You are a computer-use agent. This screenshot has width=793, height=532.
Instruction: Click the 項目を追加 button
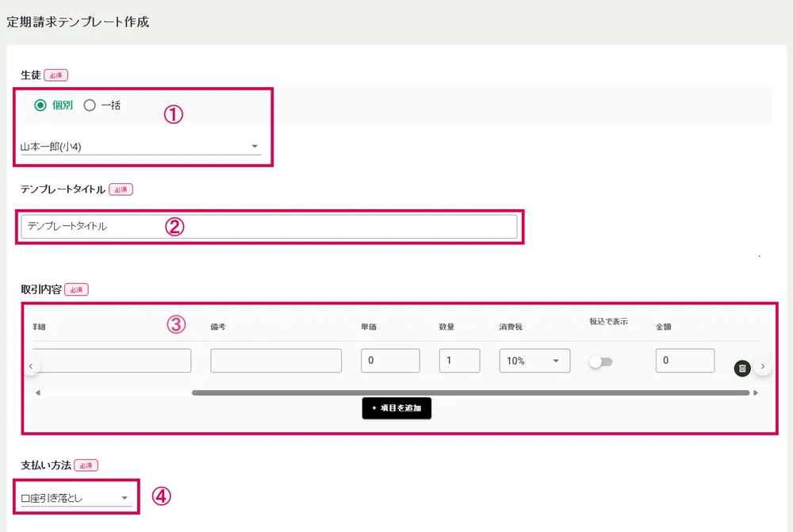click(396, 408)
